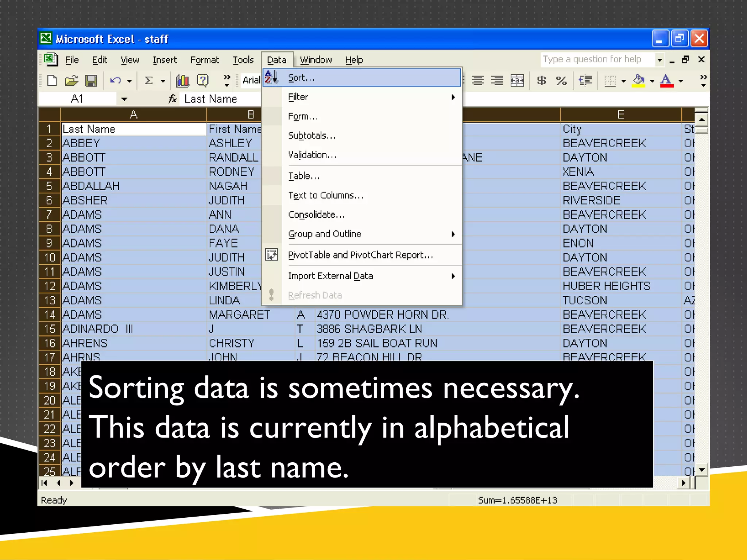Click the Open folder toolbar icon
The image size is (747, 560).
pyautogui.click(x=71, y=81)
